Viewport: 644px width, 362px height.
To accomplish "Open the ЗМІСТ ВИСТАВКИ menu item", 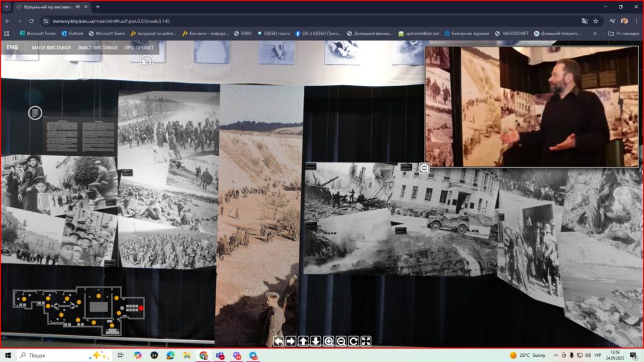I will [x=97, y=48].
